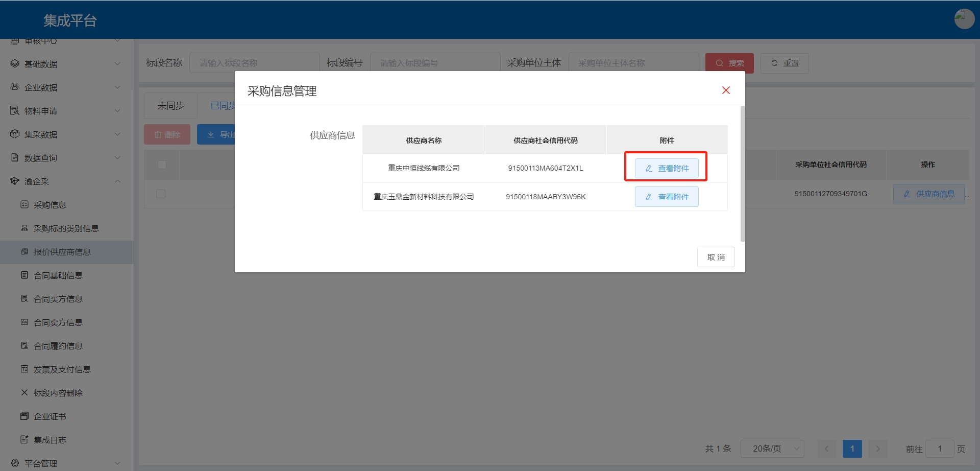Screen dimensions: 980x471
Task: Switch to the 未同步 tab
Action: pos(170,106)
